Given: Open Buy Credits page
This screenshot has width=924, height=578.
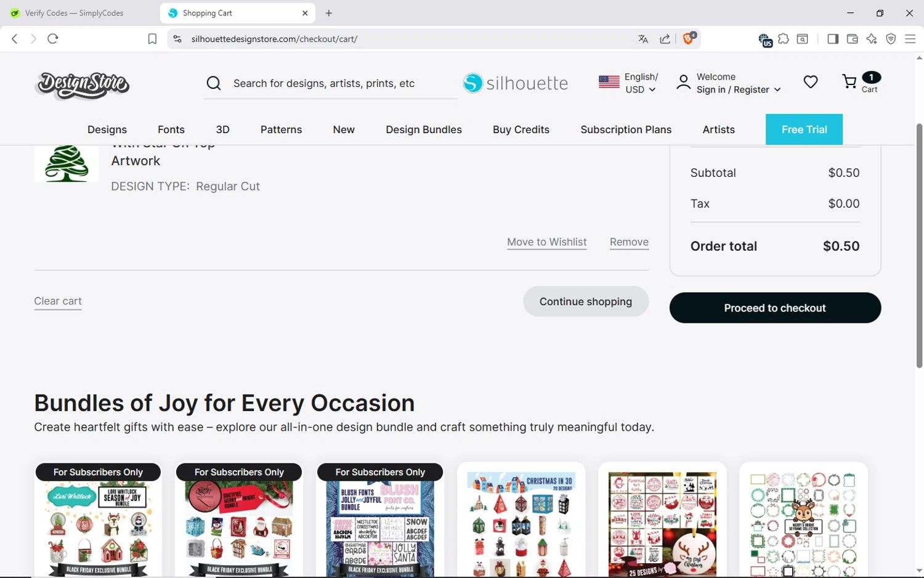Looking at the screenshot, I should pos(521,129).
